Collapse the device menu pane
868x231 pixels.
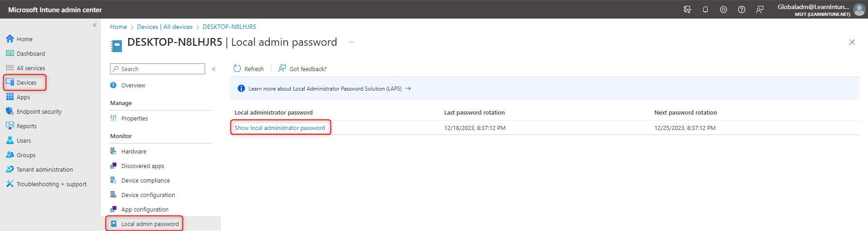214,69
